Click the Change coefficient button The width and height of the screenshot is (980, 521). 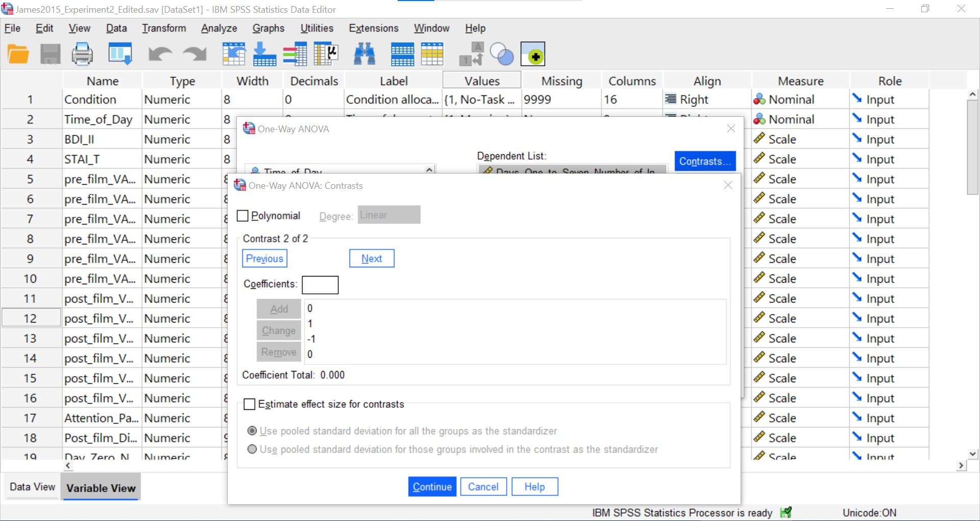click(x=279, y=330)
